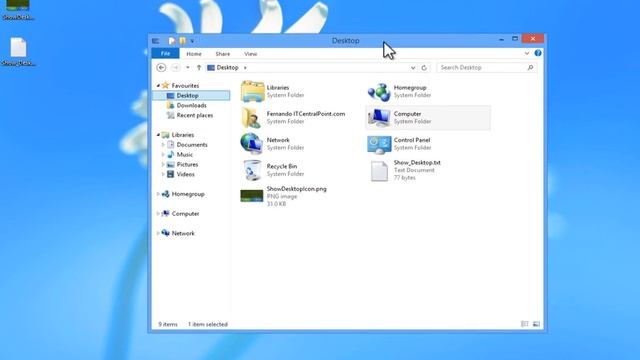The image size is (640, 360).
Task: Select Desktop in the navigation pane
Action: (187, 96)
